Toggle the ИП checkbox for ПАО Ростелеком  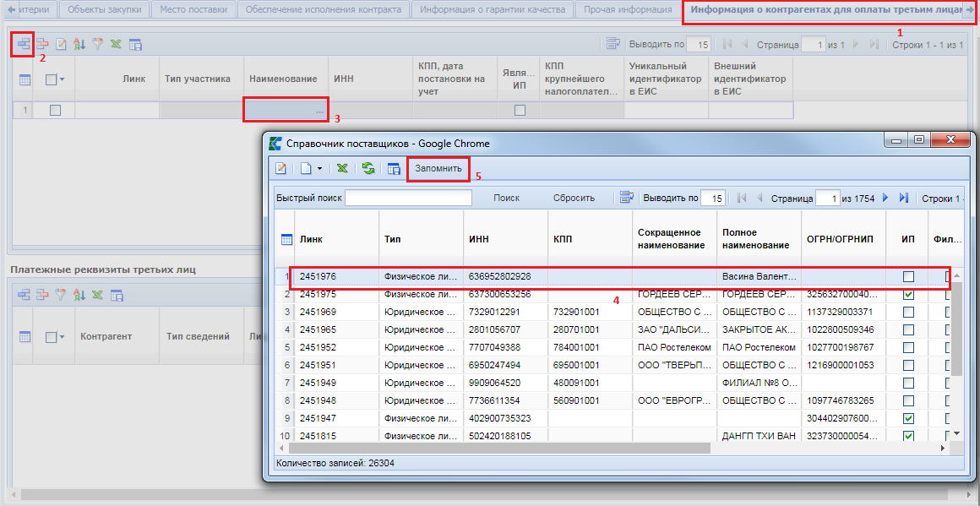point(908,347)
